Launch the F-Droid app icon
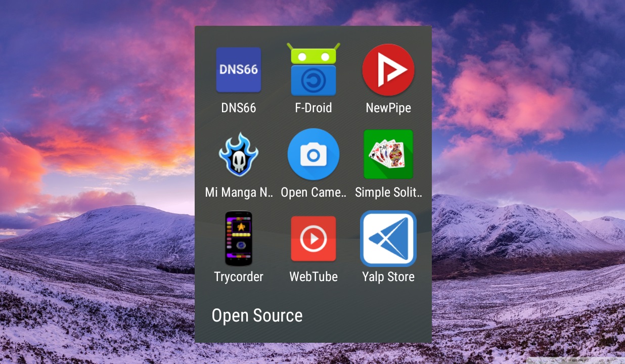The image size is (625, 364). (x=314, y=69)
